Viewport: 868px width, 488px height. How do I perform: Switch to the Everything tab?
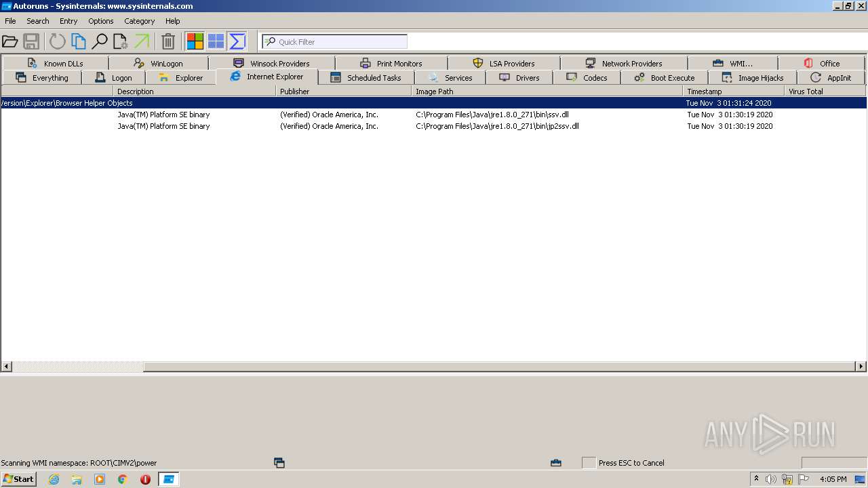coord(41,77)
